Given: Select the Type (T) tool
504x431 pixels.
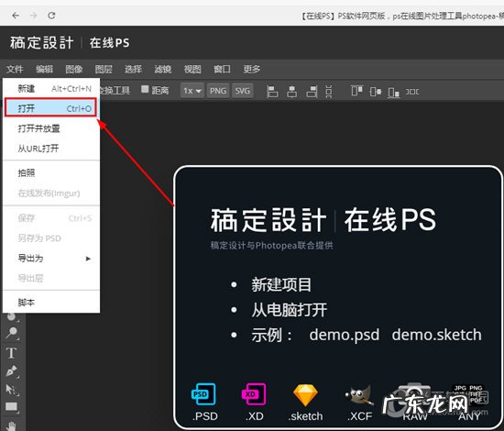Looking at the screenshot, I should coord(12,353).
